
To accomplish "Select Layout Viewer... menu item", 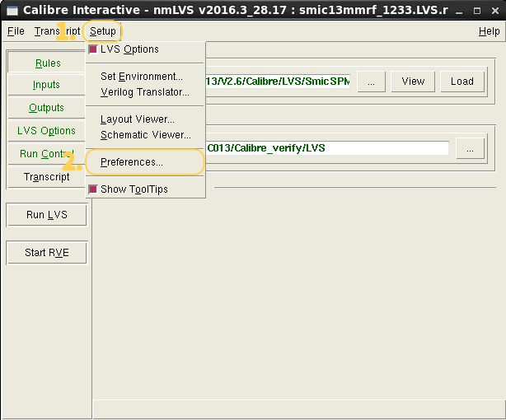I will [x=138, y=119].
